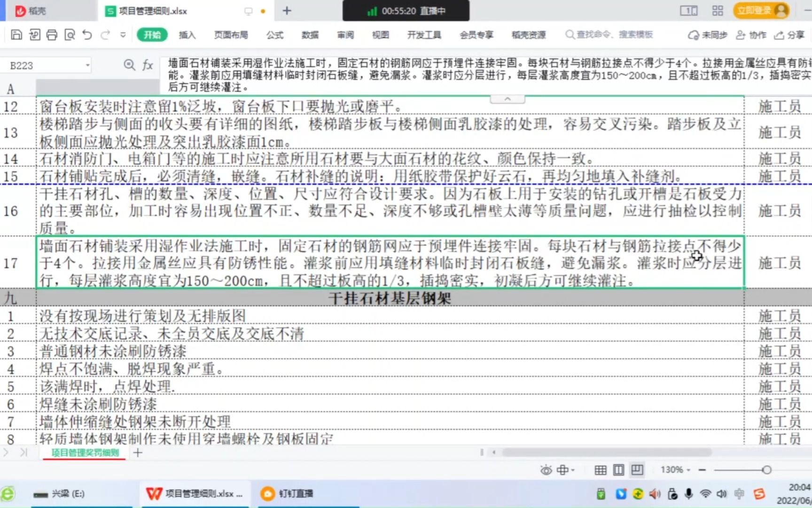Add a new sheet with plus button
The width and height of the screenshot is (812, 508).
click(138, 452)
